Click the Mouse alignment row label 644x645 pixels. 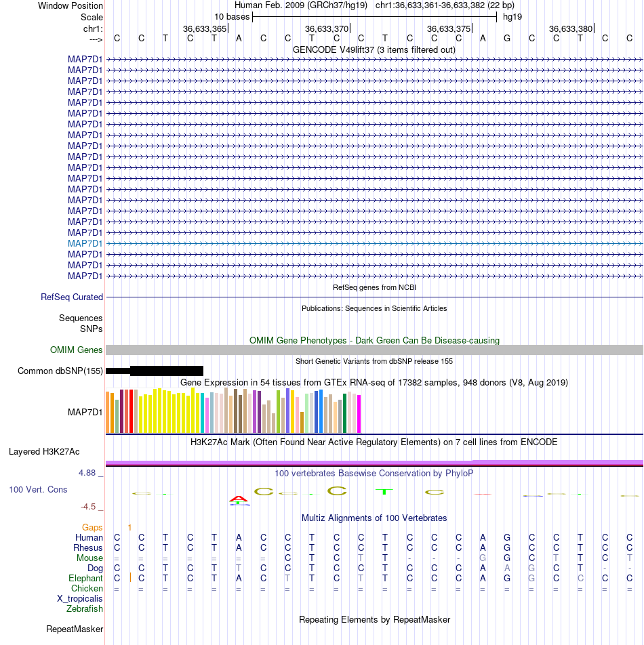tap(89, 558)
